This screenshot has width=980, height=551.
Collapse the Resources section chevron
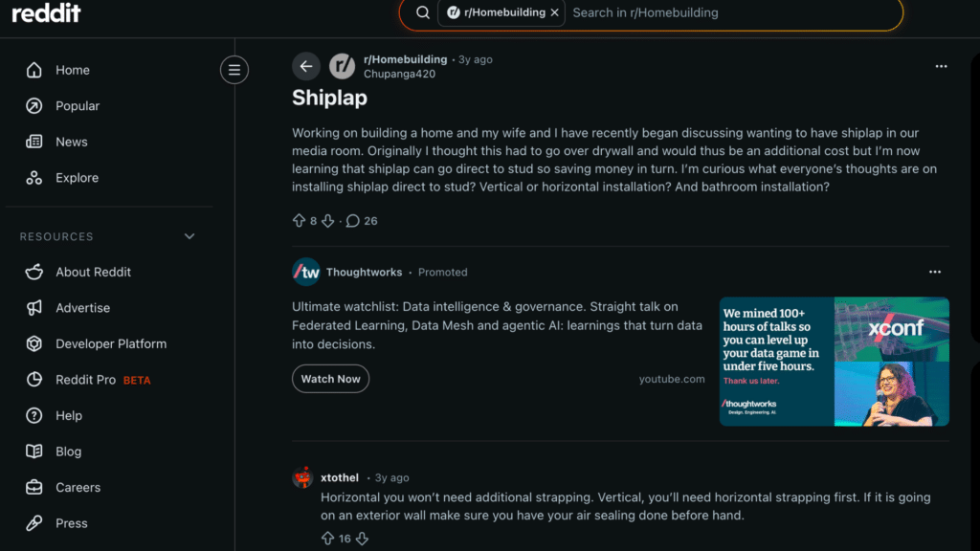click(189, 236)
